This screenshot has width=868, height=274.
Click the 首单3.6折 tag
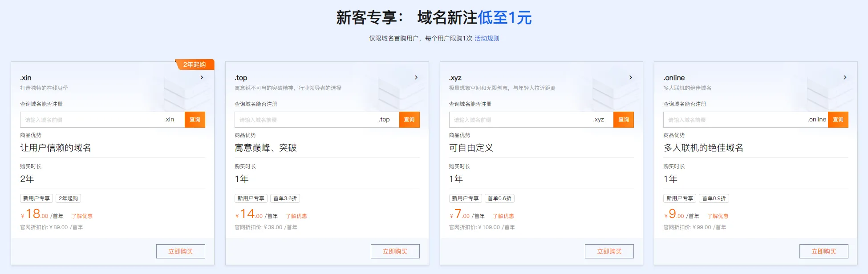[285, 198]
